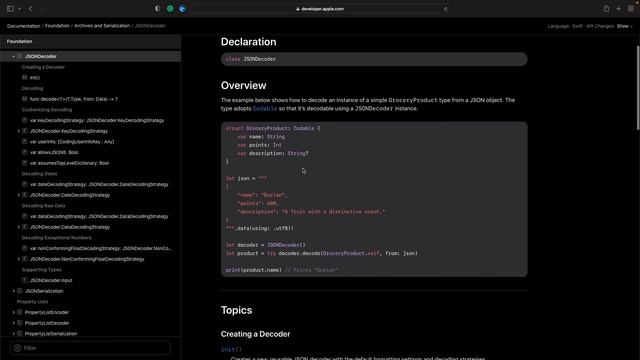Image resolution: width=640 pixels, height=360 pixels.
Task: Click the Topics heading
Action: pos(236,310)
